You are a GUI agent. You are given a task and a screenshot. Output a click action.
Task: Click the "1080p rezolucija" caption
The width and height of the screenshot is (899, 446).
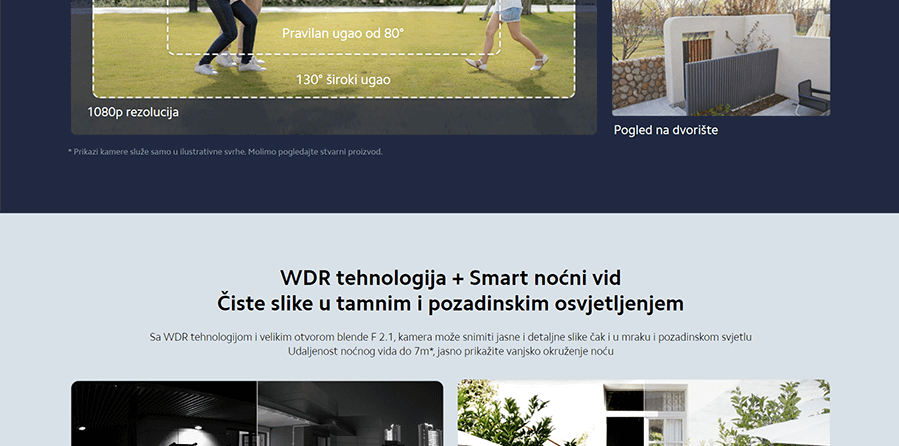(x=133, y=112)
